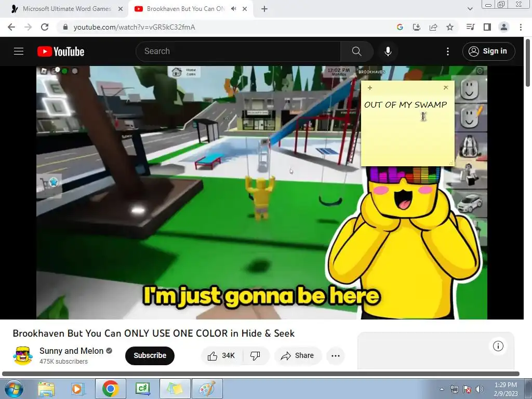532x399 pixels.
Task: Click the video player to pause
Action: (x=262, y=192)
